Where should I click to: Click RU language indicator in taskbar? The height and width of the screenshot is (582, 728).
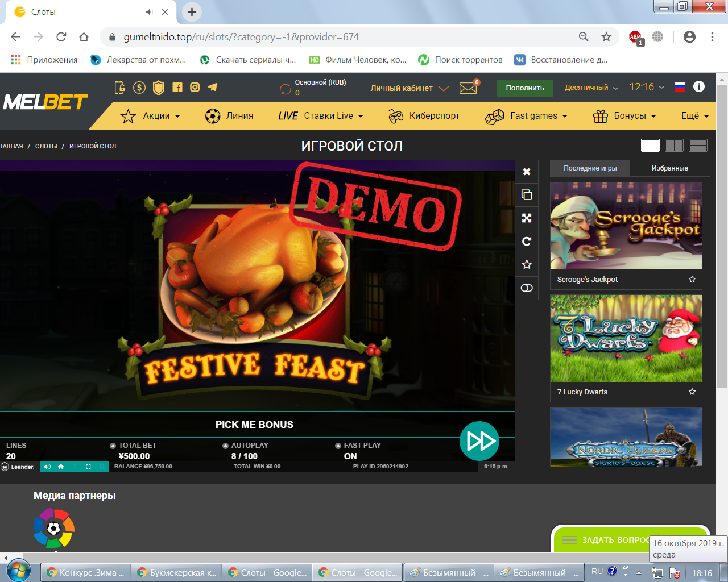tap(597, 572)
